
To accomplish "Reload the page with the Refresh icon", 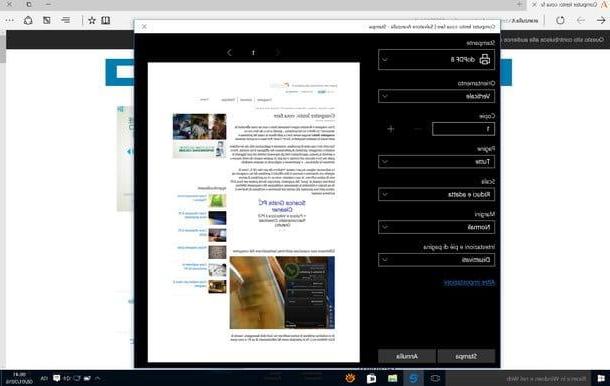I will 560,20.
